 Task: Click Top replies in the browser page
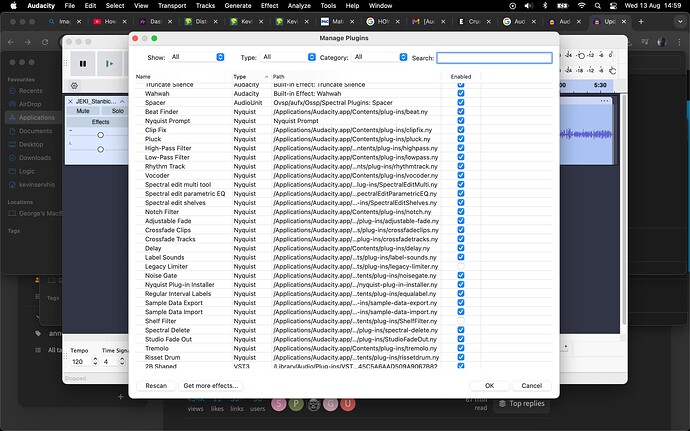(x=522, y=404)
